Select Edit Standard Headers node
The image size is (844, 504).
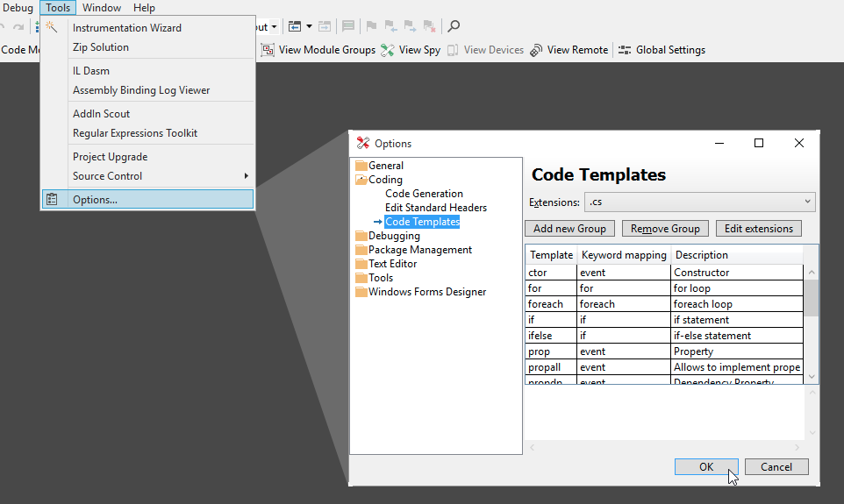click(435, 207)
